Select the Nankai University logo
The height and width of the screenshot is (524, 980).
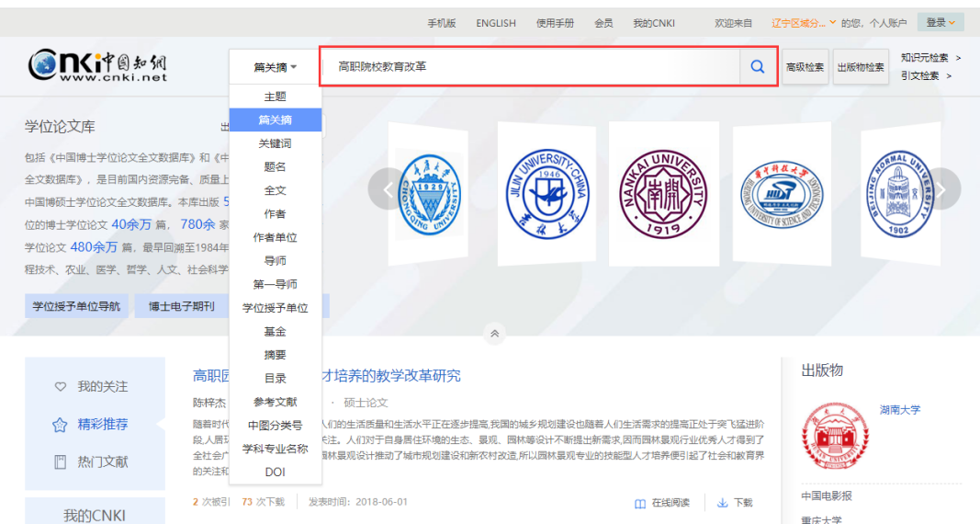pos(663,194)
